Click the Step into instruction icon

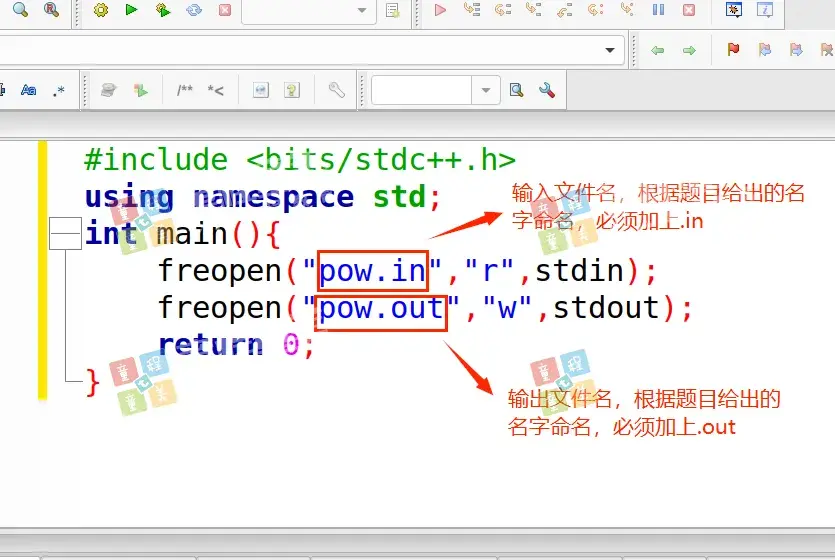click(627, 9)
